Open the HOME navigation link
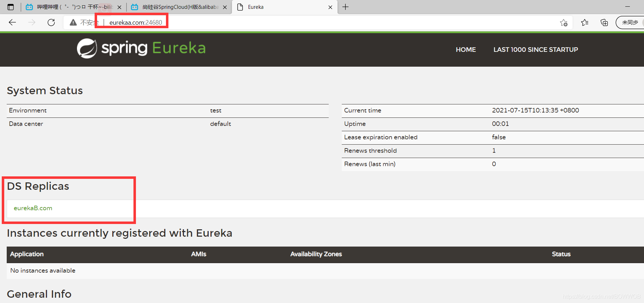Image resolution: width=644 pixels, height=303 pixels. click(466, 50)
